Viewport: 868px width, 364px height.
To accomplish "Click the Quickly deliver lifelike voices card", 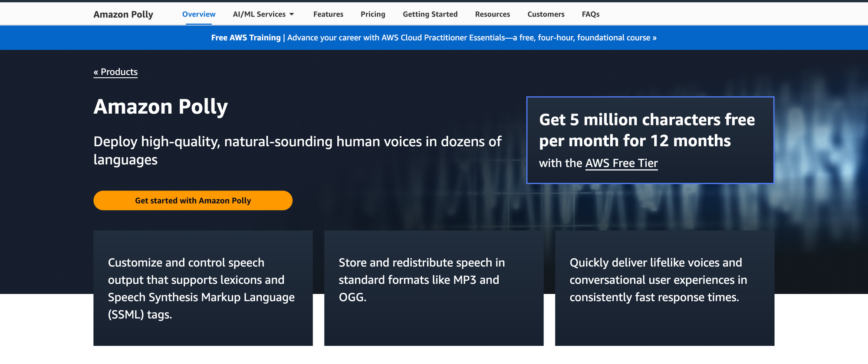I will coord(665,288).
